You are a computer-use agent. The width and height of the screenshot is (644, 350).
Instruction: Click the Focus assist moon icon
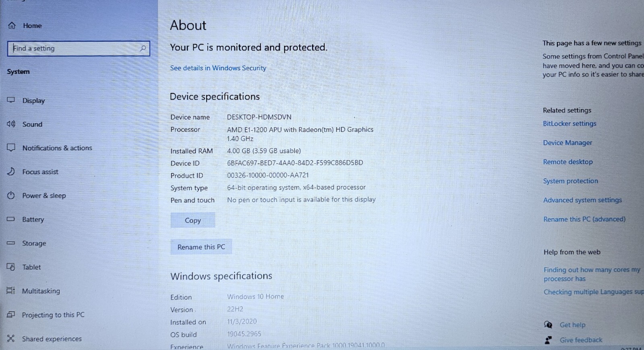(x=11, y=171)
